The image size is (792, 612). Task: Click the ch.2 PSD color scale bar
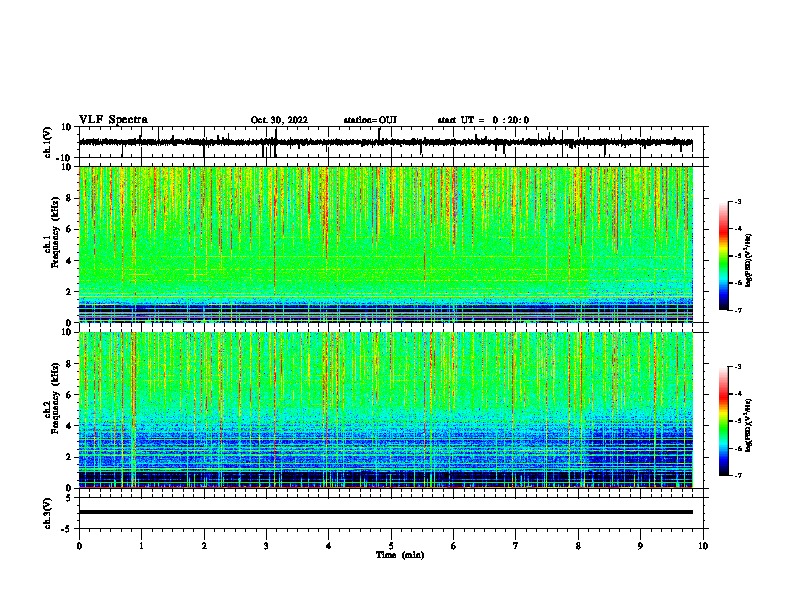(724, 421)
